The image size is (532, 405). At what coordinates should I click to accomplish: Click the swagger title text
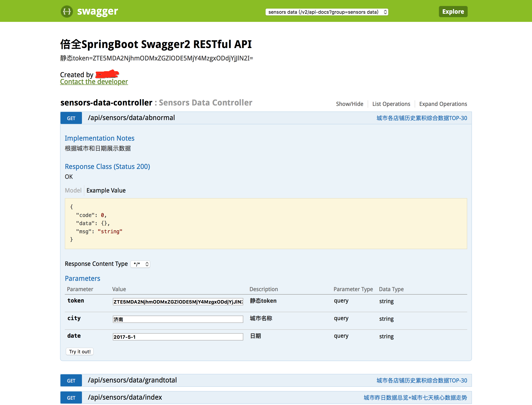pyautogui.click(x=97, y=11)
